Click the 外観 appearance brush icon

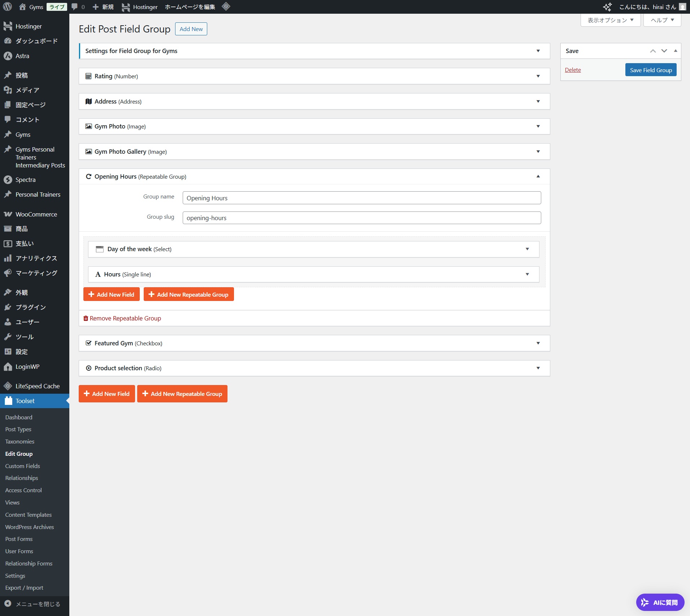[8, 293]
